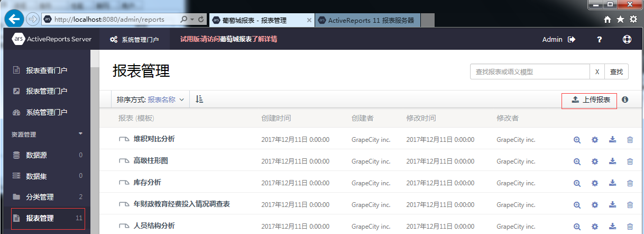The width and height of the screenshot is (644, 234).
Task: Open the 葡萄城报表 trial link
Action: point(236,39)
